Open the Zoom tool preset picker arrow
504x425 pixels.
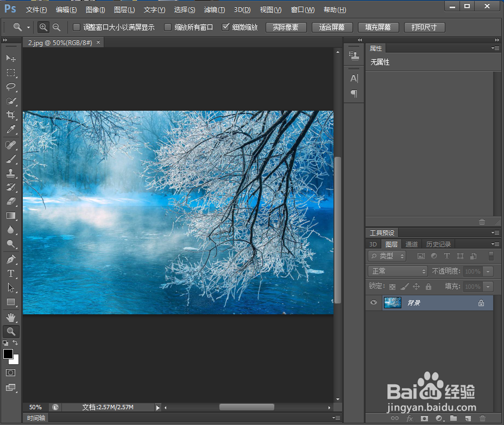[x=28, y=27]
